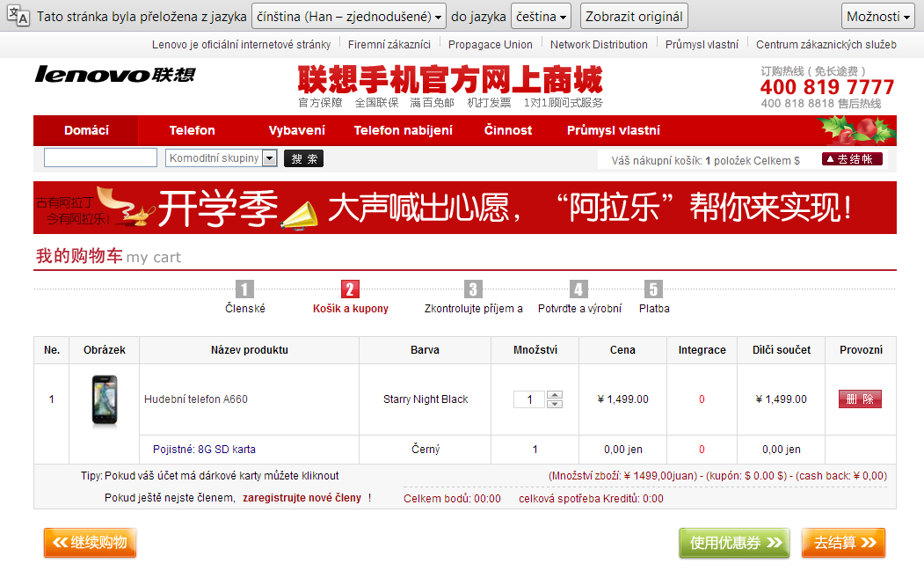This screenshot has width=924, height=571.
Task: Select the Telefon menu item
Action: (x=193, y=130)
